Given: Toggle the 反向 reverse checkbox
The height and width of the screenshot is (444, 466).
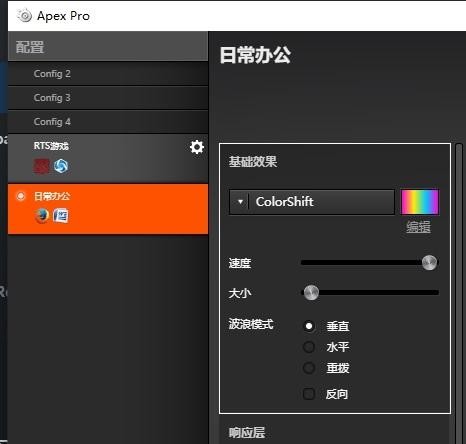Looking at the screenshot, I should click(309, 394).
